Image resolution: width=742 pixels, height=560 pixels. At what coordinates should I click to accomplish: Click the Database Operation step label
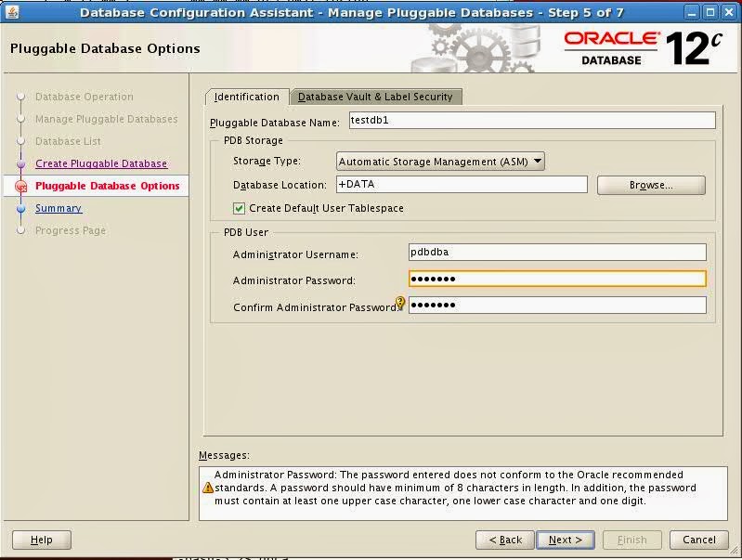[85, 97]
